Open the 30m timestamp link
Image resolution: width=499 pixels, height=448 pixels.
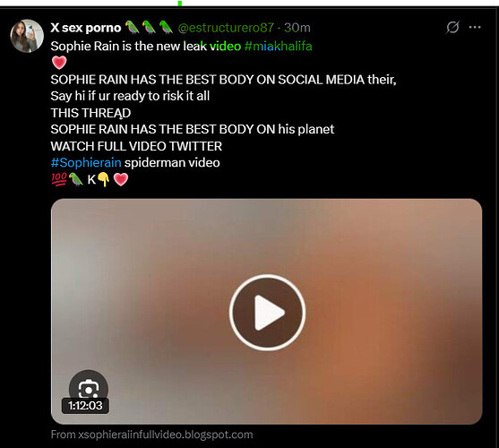click(297, 28)
